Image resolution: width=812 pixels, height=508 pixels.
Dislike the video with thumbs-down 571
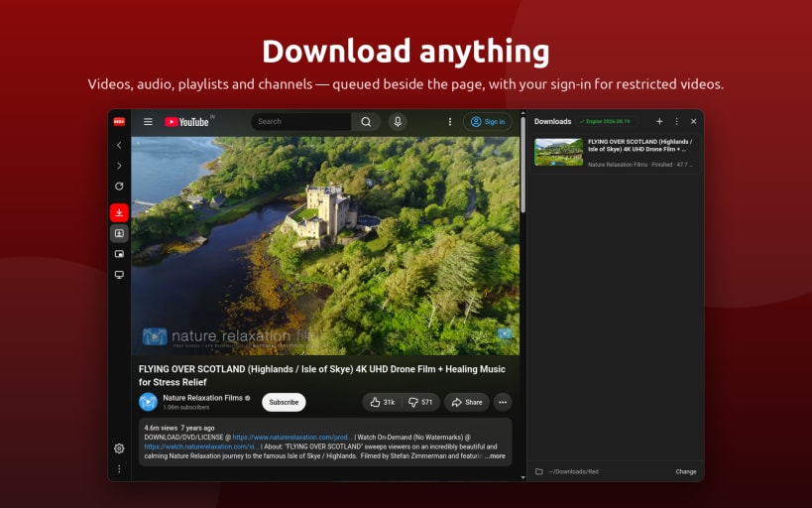420,402
